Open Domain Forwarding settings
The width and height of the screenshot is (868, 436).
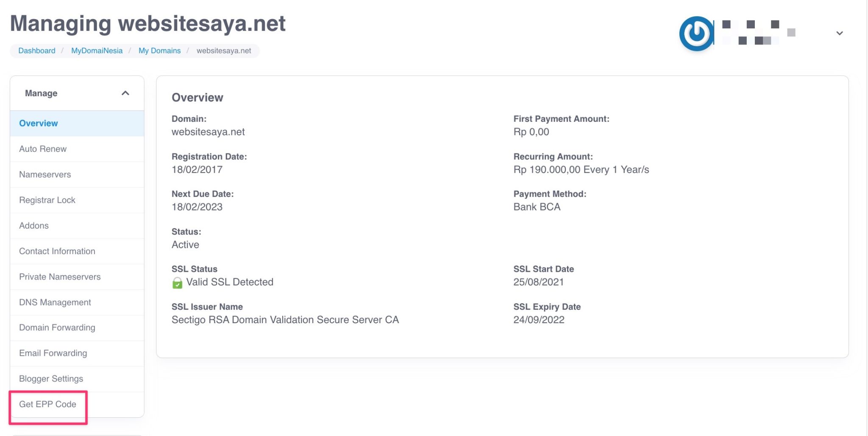(57, 327)
